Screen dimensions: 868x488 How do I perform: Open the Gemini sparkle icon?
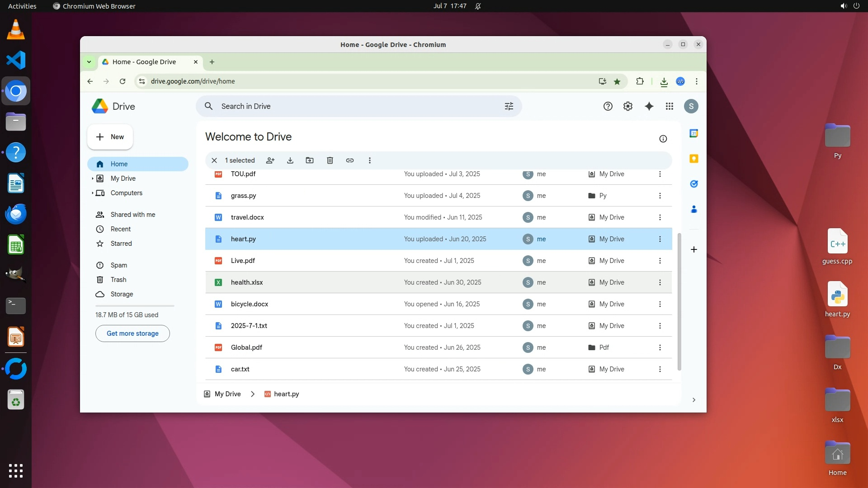pos(649,106)
